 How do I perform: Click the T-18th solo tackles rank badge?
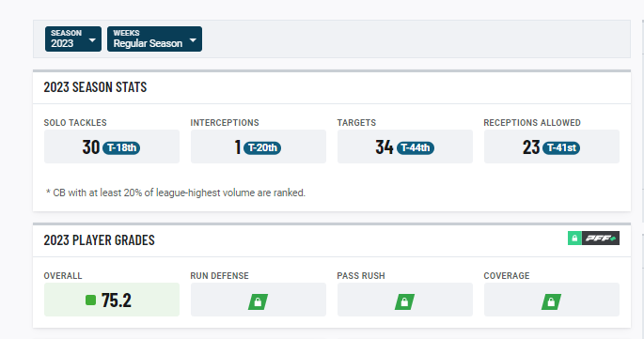tap(121, 147)
